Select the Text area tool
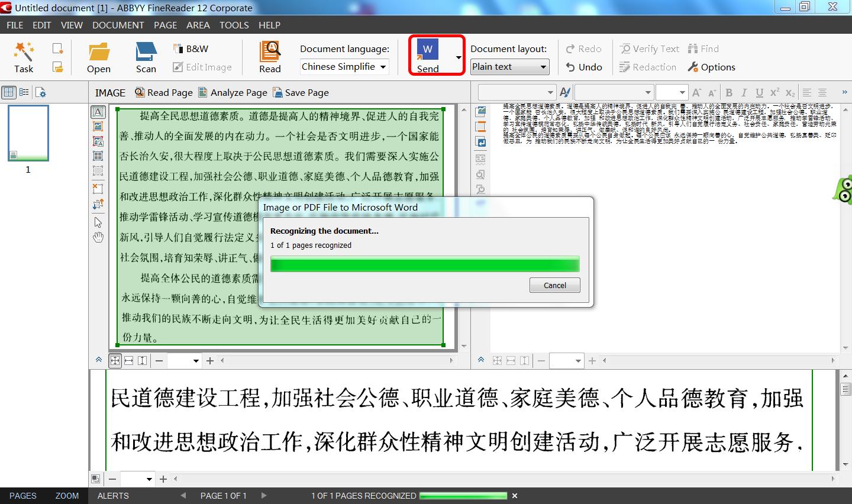This screenshot has width=852, height=504. pyautogui.click(x=98, y=111)
